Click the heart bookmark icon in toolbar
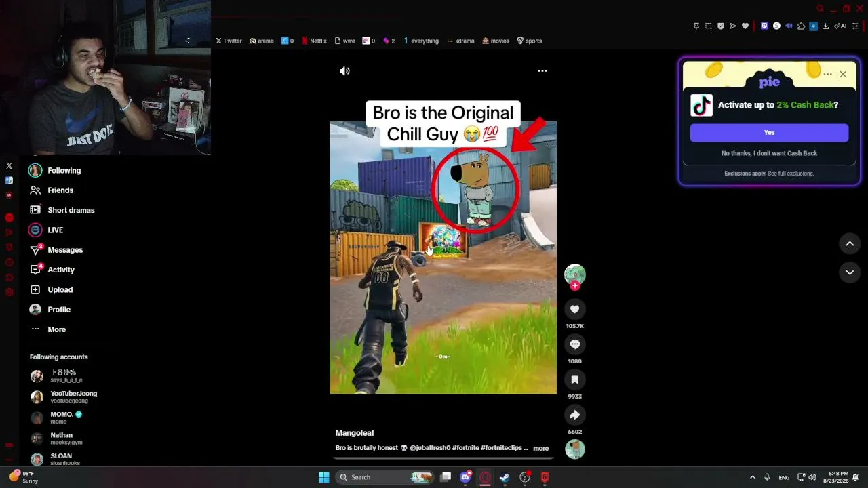The height and width of the screenshot is (488, 868). (745, 26)
